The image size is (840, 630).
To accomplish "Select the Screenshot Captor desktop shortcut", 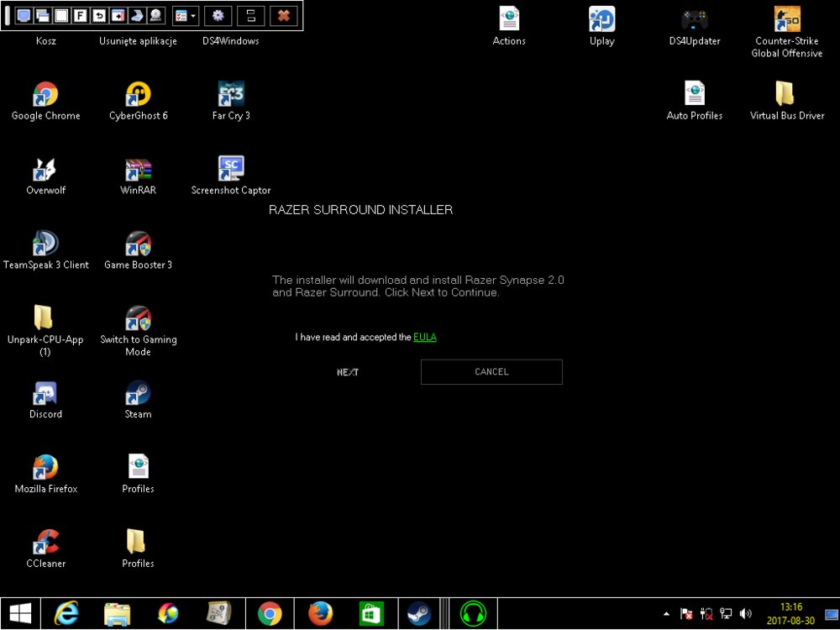I will 231,176.
